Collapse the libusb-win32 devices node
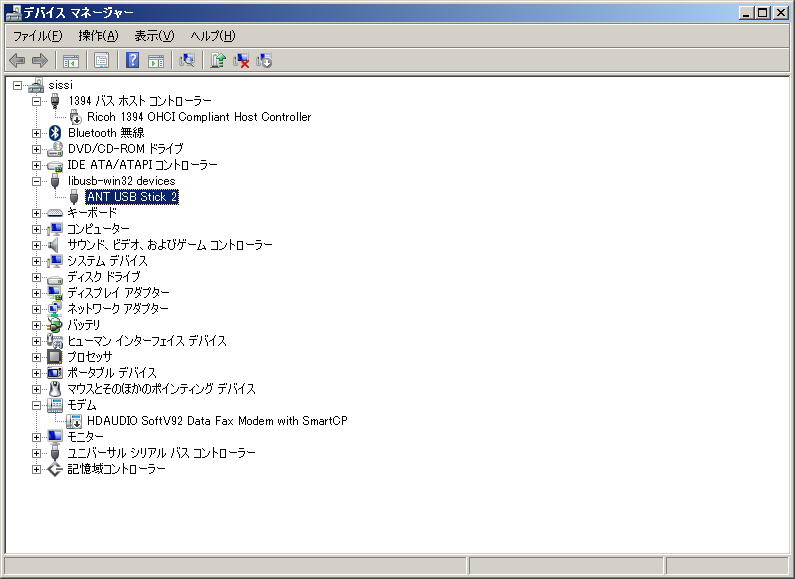 (37, 181)
